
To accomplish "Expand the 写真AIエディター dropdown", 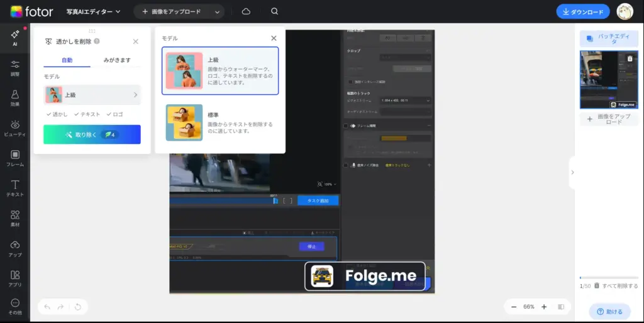I will click(93, 11).
